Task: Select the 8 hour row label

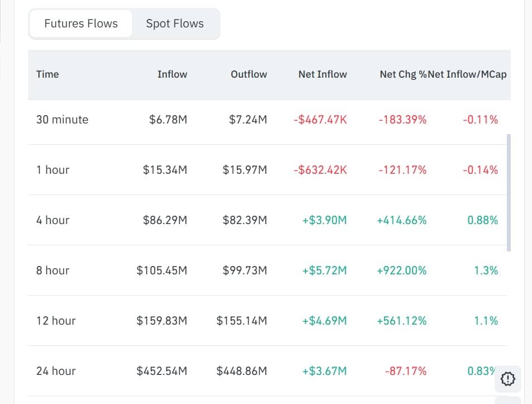Action: click(53, 270)
